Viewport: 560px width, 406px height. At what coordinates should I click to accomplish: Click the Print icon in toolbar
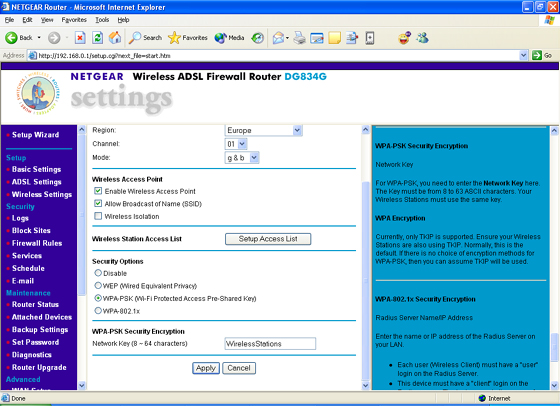(x=299, y=37)
